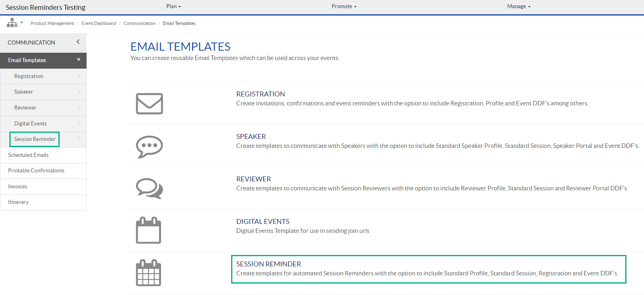Go to Event Dashboard breadcrumb link
The width and height of the screenshot is (644, 295).
(x=99, y=23)
